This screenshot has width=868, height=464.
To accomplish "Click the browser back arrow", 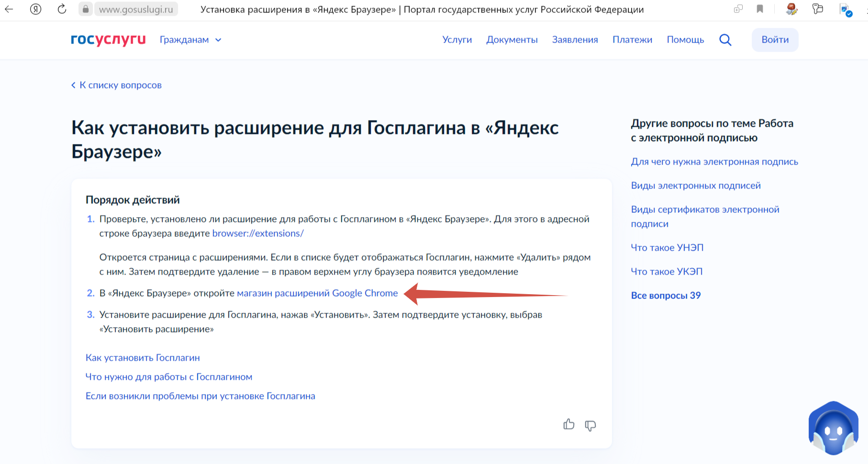I will [9, 9].
